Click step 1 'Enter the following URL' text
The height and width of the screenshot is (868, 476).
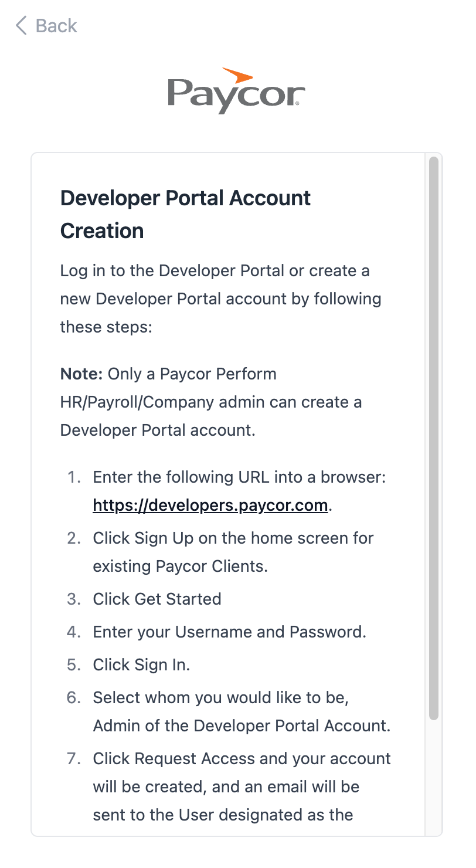(x=239, y=477)
